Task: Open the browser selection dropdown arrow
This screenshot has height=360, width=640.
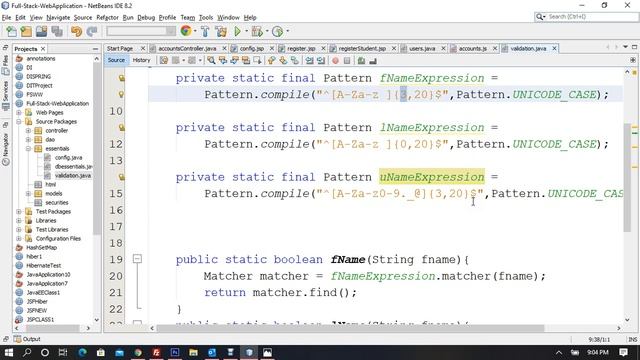Action: tap(195, 31)
